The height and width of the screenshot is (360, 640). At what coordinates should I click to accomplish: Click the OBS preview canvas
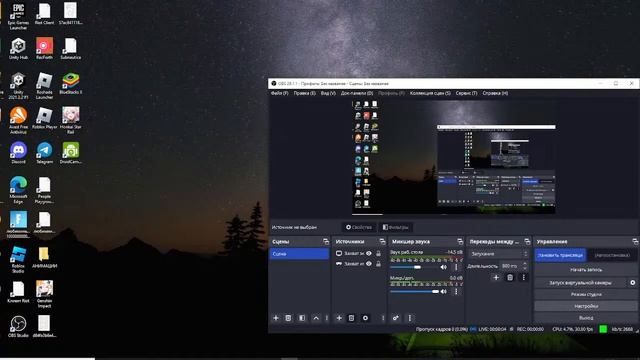pyautogui.click(x=453, y=157)
